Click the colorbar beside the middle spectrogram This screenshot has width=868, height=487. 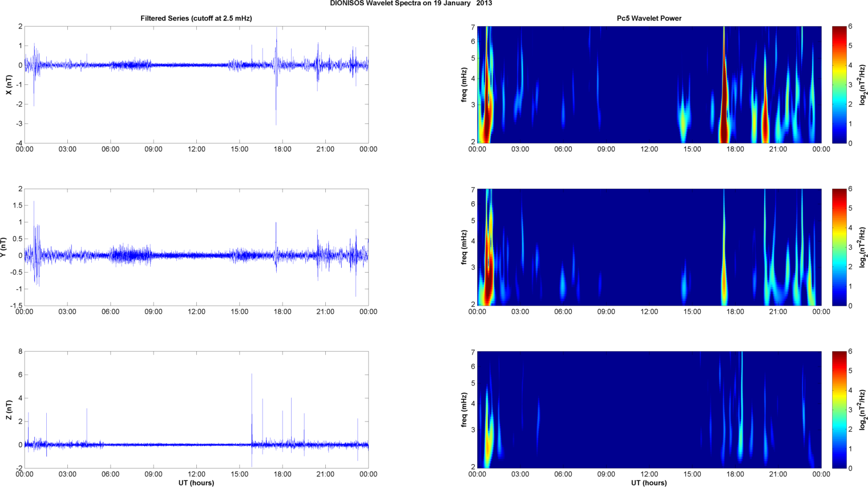[839, 247]
